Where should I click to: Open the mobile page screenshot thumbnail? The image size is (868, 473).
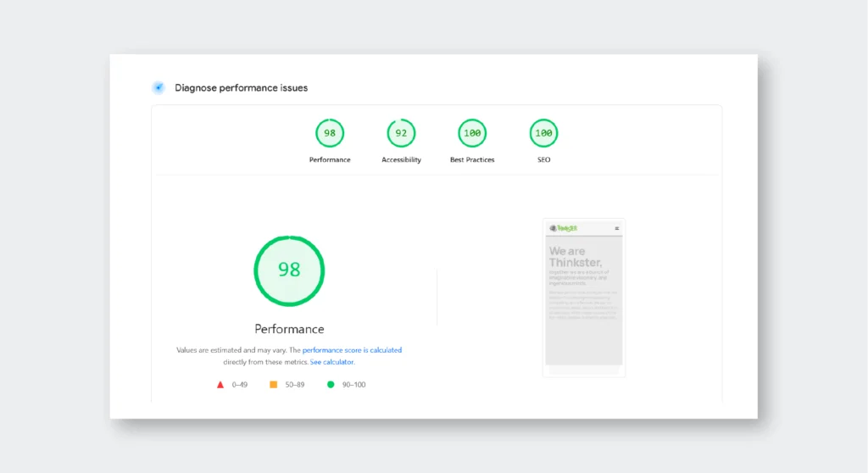[584, 298]
